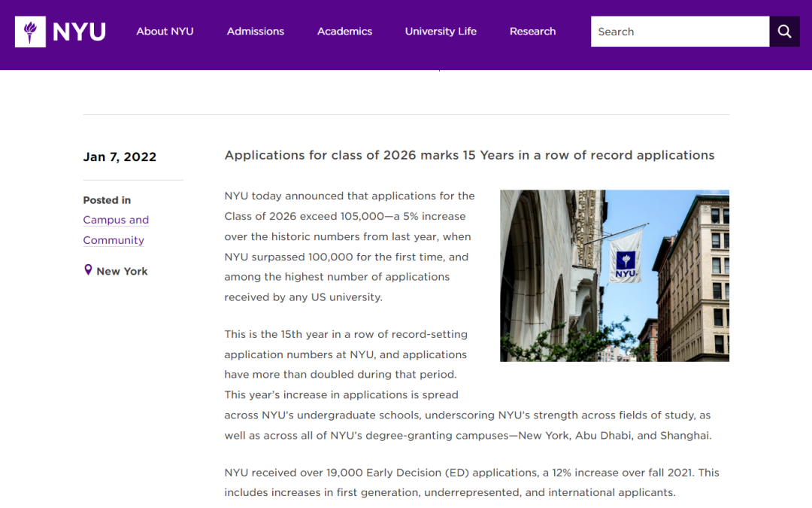
Task: Open the About NYU menu
Action: click(165, 32)
